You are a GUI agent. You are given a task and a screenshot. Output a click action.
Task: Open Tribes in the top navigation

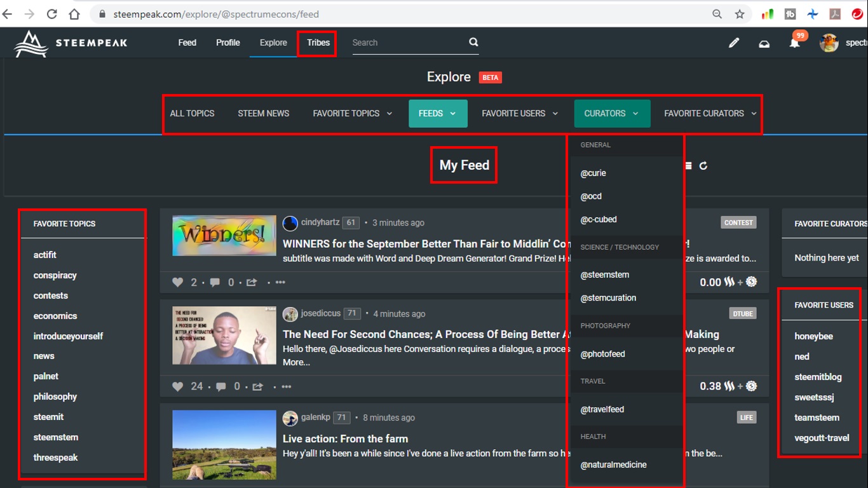coord(318,43)
